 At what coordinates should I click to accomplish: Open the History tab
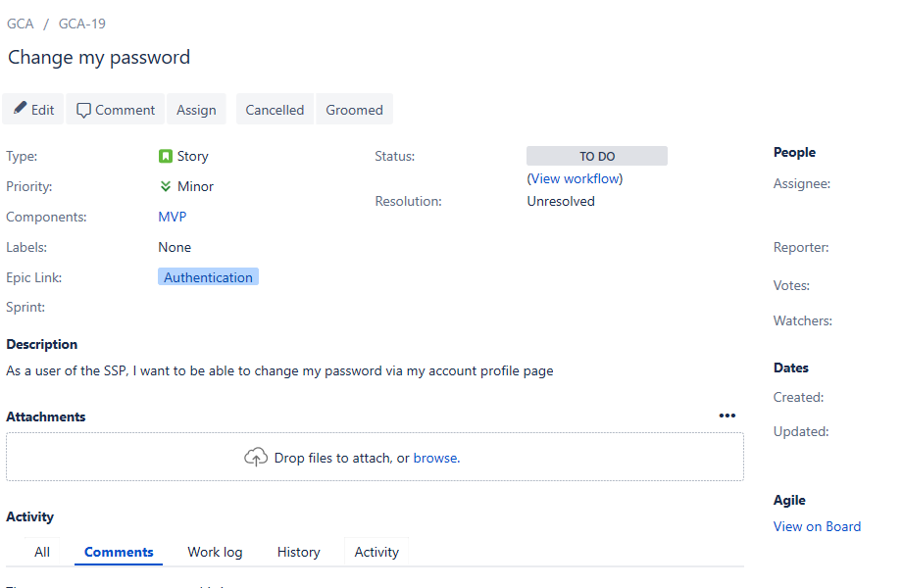point(298,552)
